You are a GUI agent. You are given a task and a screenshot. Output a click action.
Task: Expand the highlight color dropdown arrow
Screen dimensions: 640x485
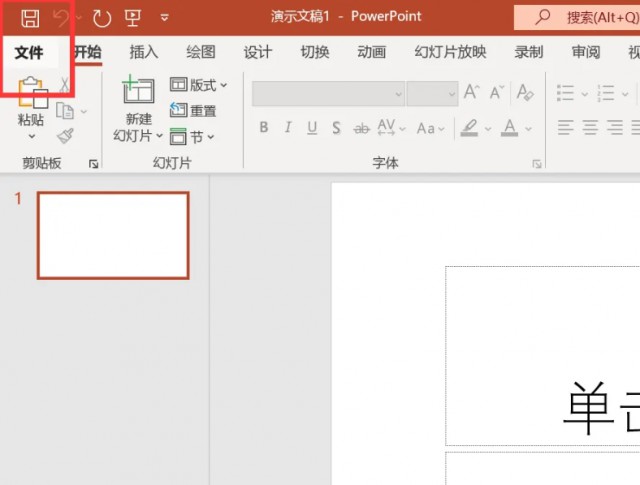point(488,129)
